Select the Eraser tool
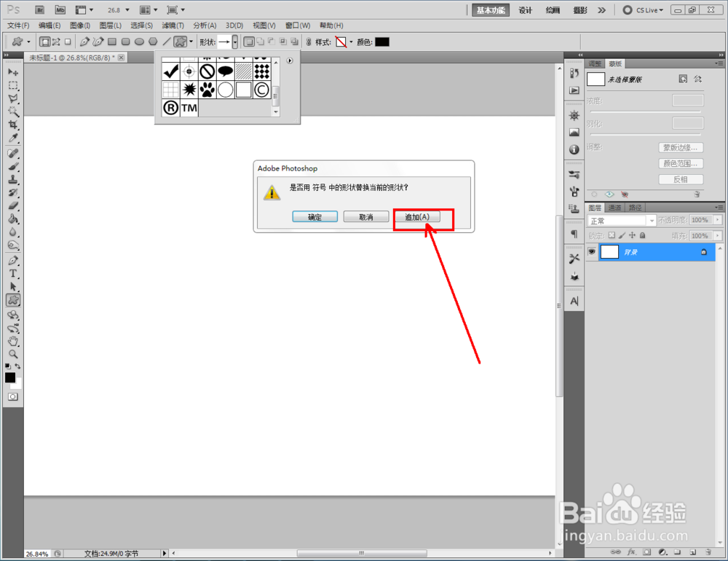 (x=13, y=206)
